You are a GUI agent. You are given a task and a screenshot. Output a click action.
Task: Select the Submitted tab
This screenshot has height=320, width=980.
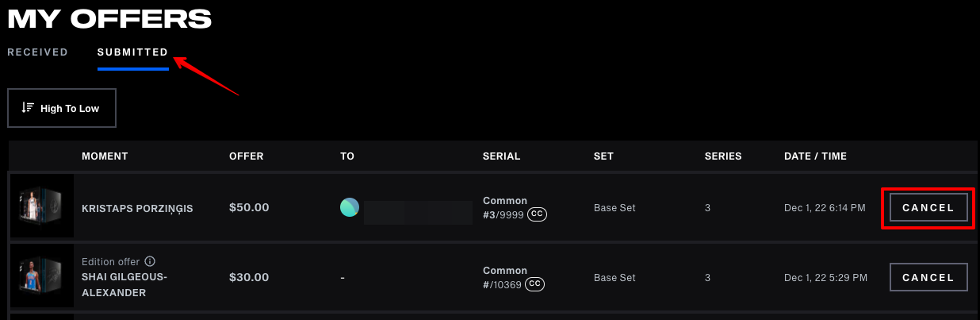pyautogui.click(x=132, y=52)
